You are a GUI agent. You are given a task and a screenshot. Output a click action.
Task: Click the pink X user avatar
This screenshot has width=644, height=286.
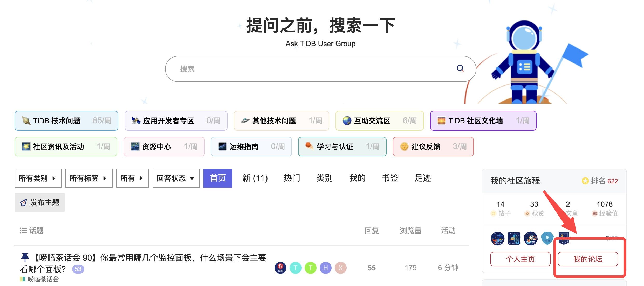(340, 268)
